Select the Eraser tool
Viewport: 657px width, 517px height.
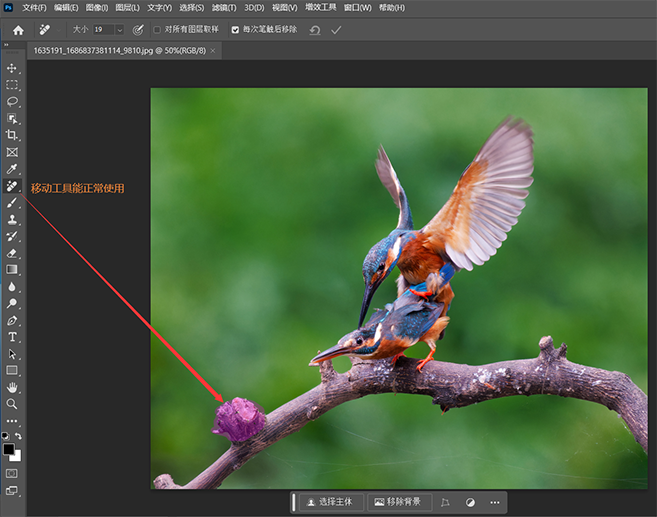point(12,253)
